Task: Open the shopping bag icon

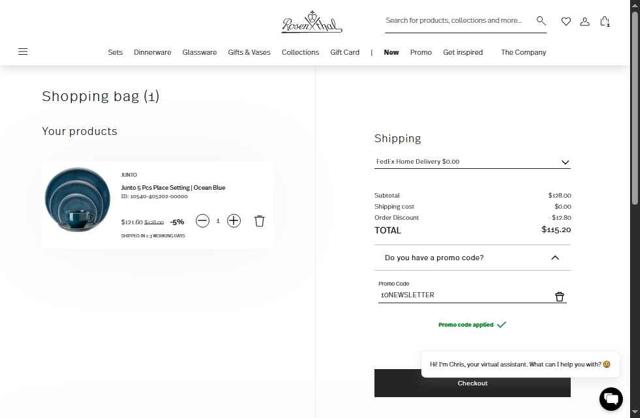Action: (605, 21)
